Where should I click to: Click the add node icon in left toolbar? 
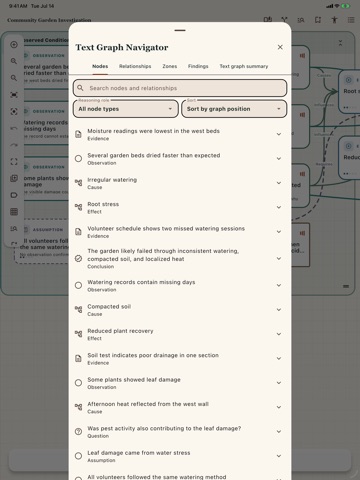[14, 44]
